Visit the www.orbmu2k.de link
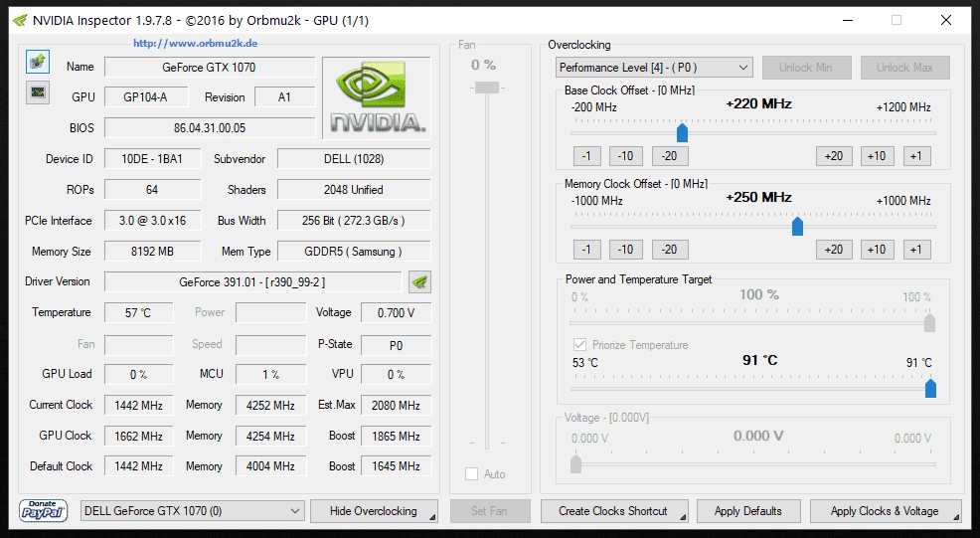 coord(195,43)
